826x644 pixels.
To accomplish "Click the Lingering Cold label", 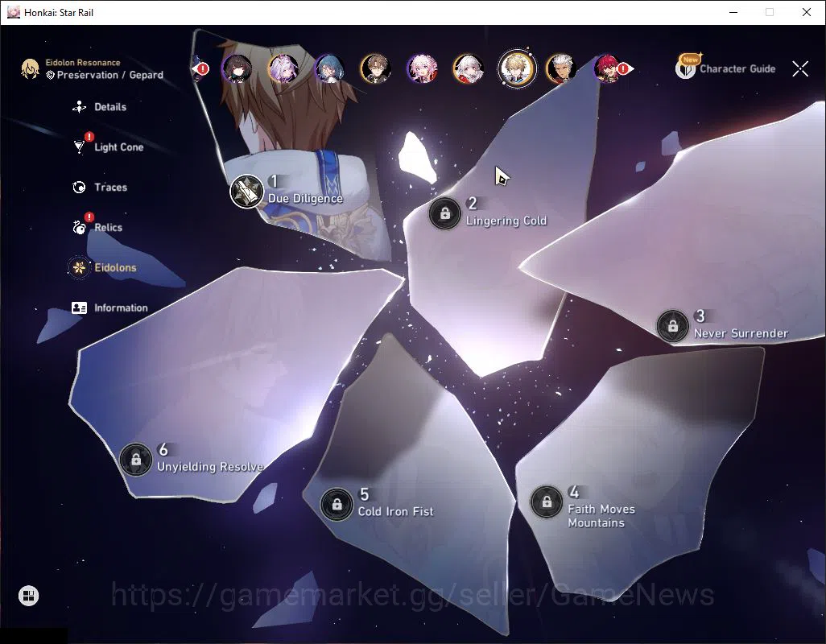I will click(x=506, y=221).
